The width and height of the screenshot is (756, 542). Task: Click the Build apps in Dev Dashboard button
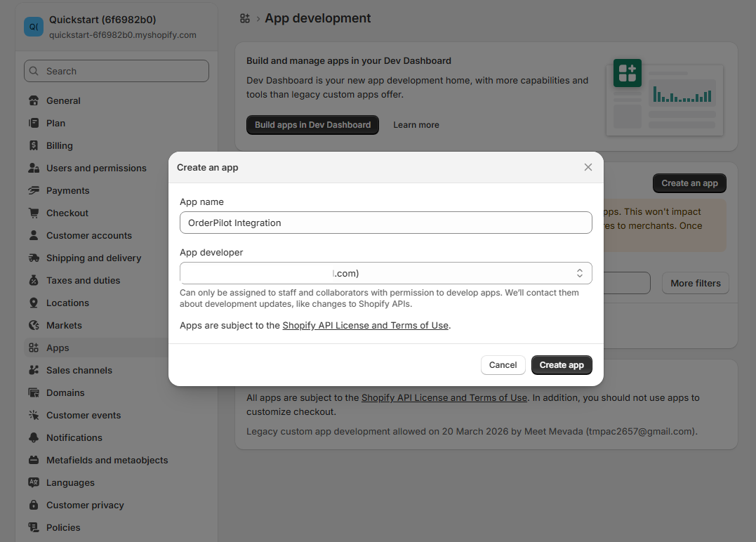[312, 124]
